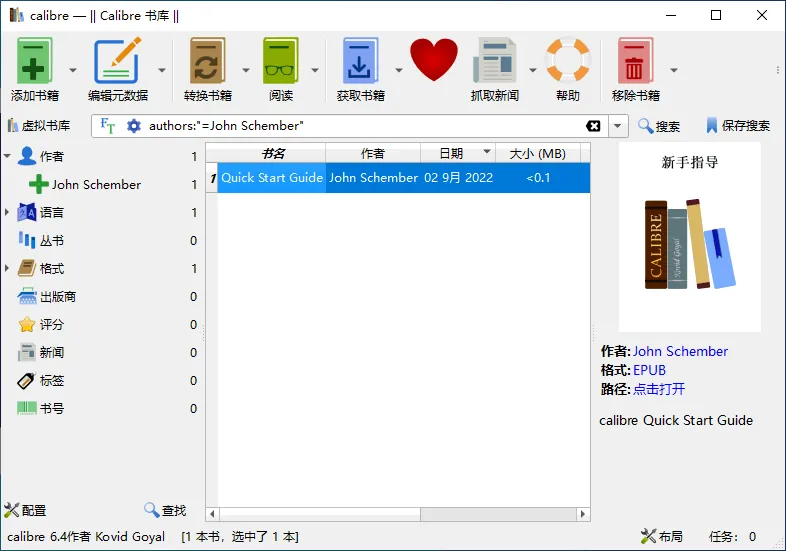Click the Find (查找) tag browser button
786x551 pixels.
[165, 510]
